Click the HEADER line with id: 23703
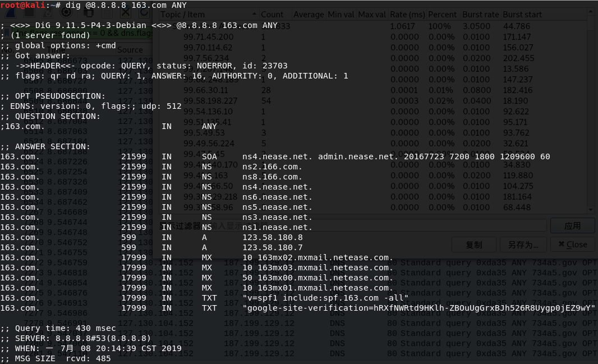 (144, 66)
